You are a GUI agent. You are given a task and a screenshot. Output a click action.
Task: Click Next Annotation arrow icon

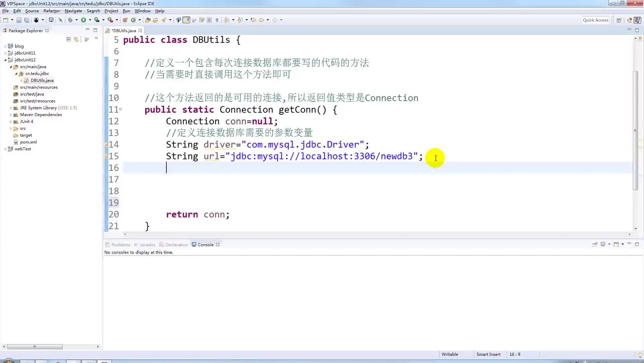click(x=226, y=20)
